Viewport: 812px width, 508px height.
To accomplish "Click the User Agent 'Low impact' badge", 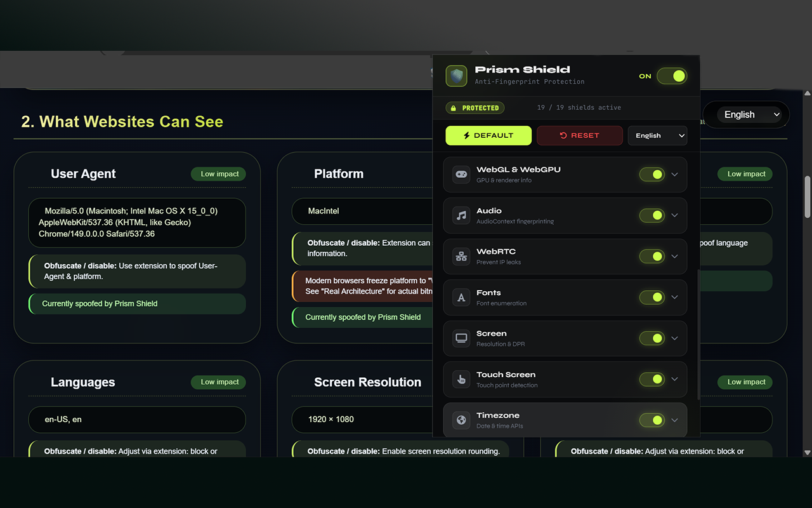I will pyautogui.click(x=218, y=174).
